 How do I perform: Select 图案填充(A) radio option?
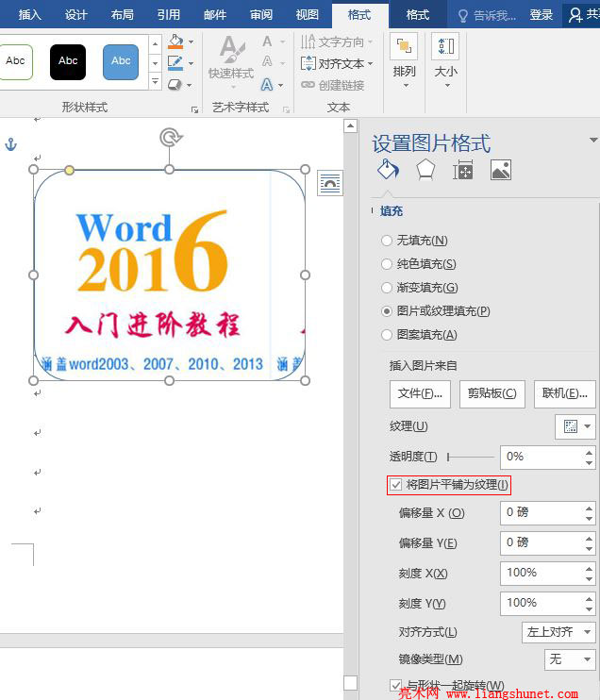coord(387,334)
